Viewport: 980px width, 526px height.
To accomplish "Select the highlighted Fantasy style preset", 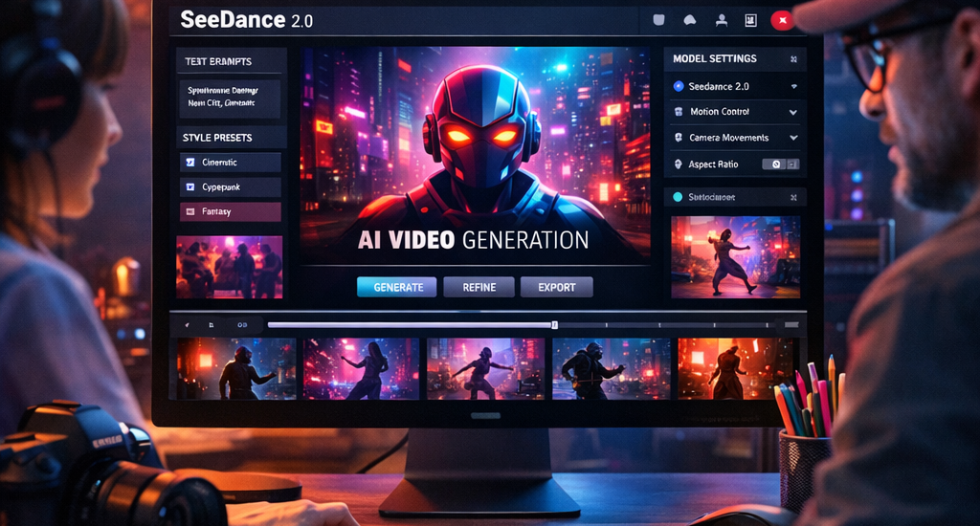I will pyautogui.click(x=230, y=211).
